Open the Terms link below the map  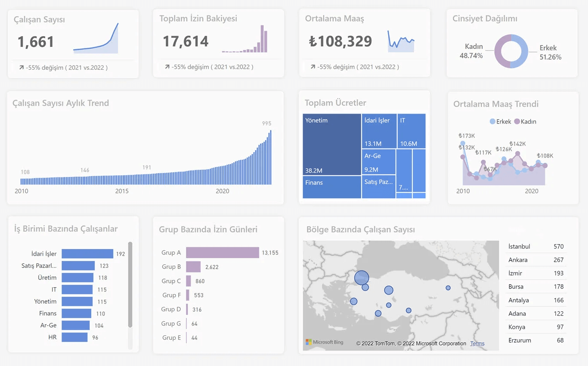pyautogui.click(x=477, y=344)
